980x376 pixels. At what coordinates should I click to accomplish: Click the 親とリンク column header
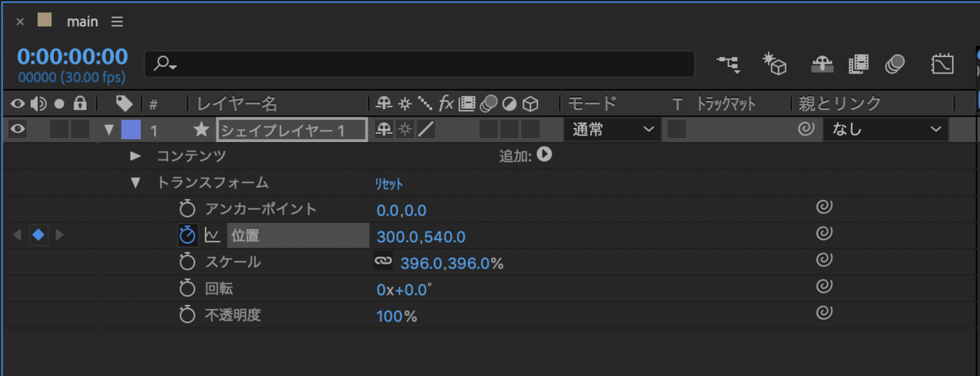pyautogui.click(x=841, y=104)
